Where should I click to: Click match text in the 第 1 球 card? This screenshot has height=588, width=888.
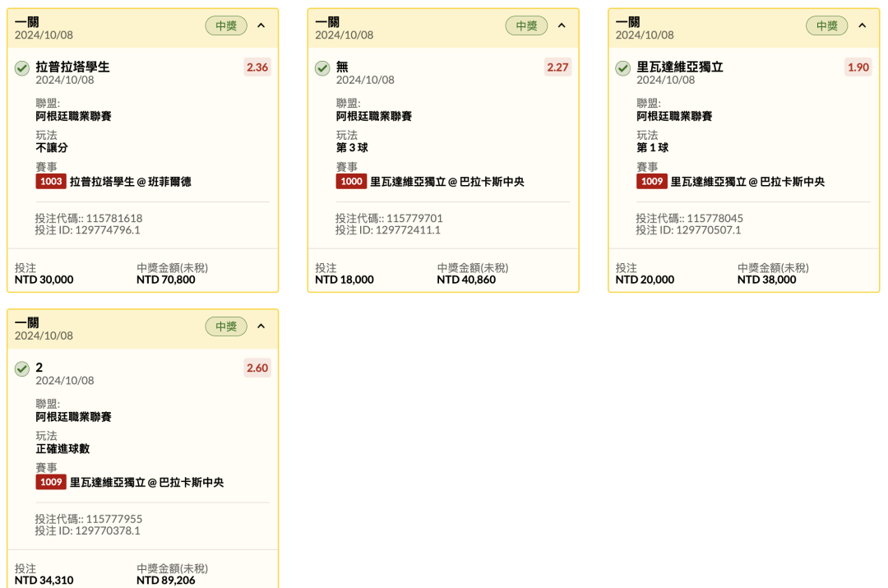coord(747,182)
